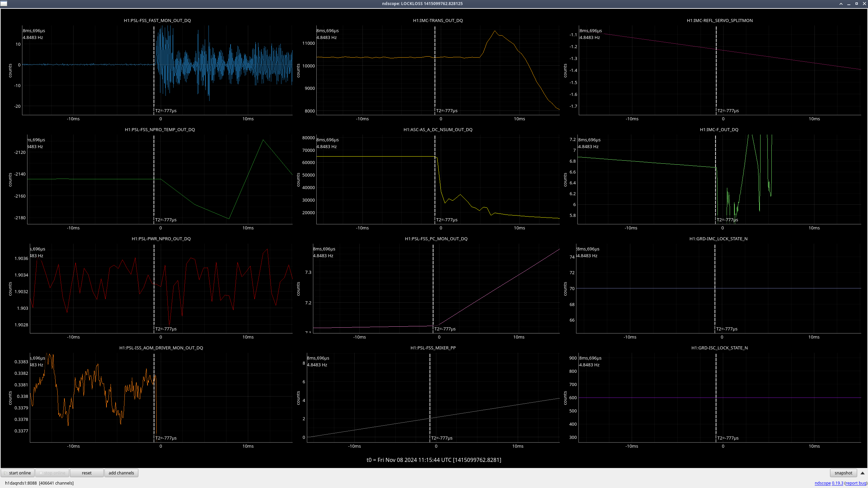Select the H1:PSL-FSS_NPRO_TEMP_OUT_DQ plot title

tap(160, 129)
